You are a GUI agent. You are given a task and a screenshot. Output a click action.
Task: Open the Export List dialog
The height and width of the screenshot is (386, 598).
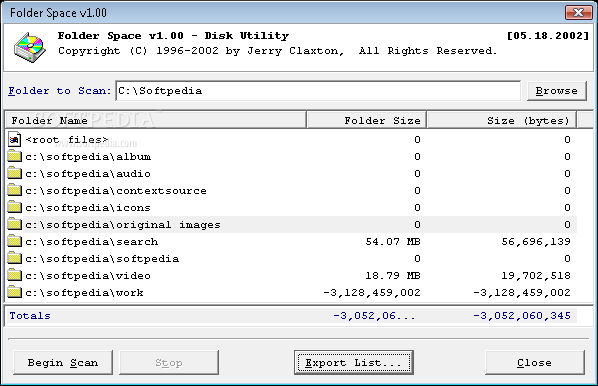(x=354, y=362)
